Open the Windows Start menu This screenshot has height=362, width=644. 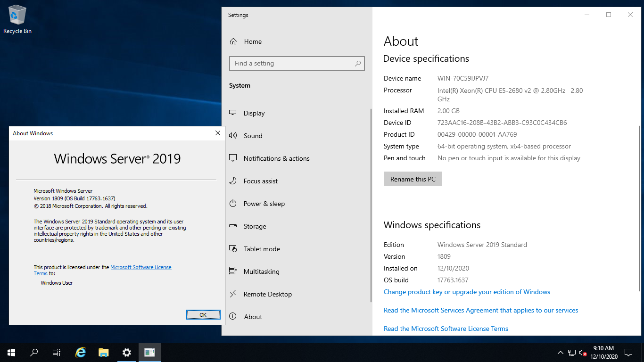11,353
